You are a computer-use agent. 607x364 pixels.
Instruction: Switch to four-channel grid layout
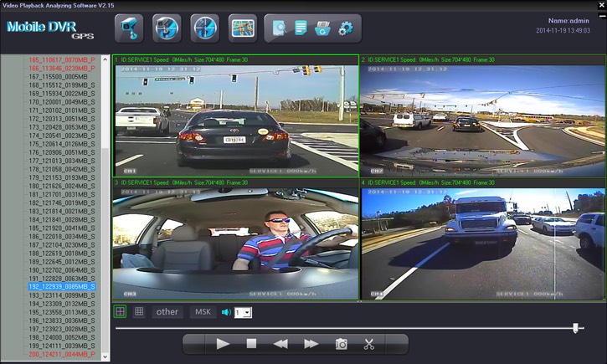[121, 312]
